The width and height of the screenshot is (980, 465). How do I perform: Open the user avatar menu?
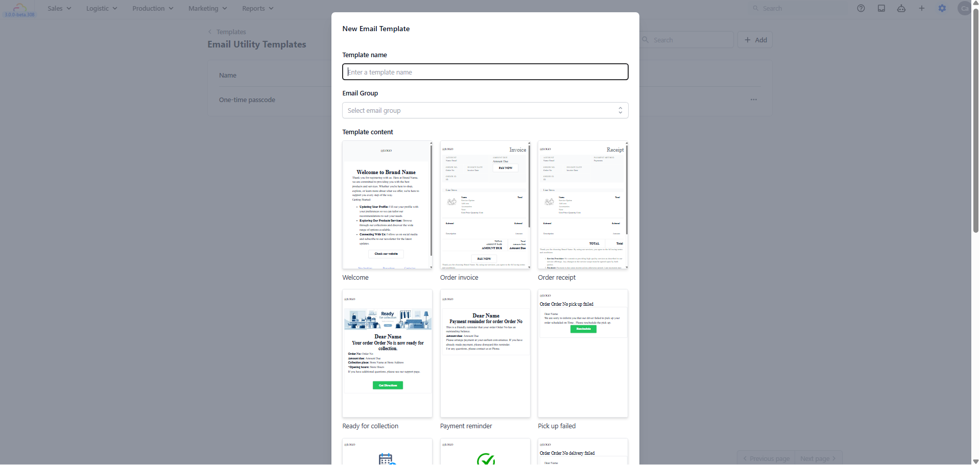click(x=964, y=8)
